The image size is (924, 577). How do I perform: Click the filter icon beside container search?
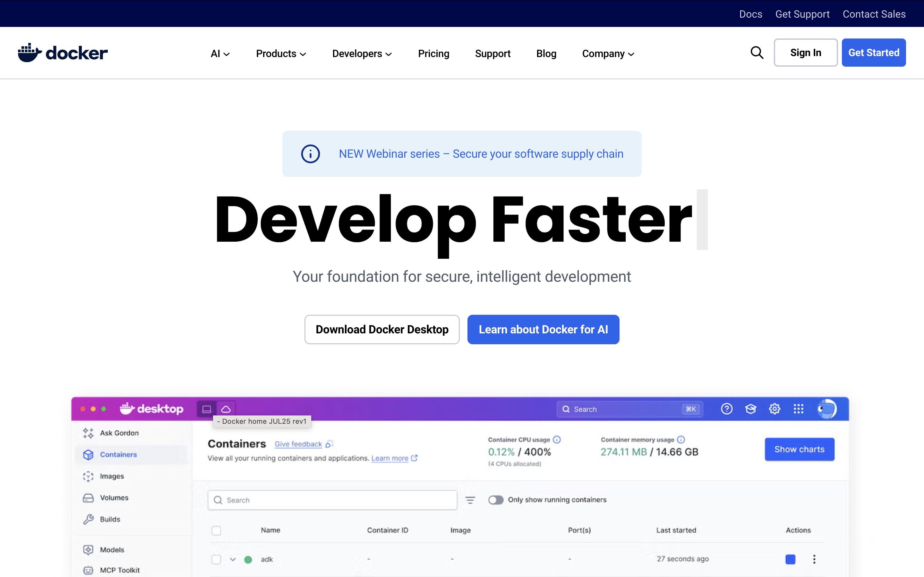(x=470, y=500)
